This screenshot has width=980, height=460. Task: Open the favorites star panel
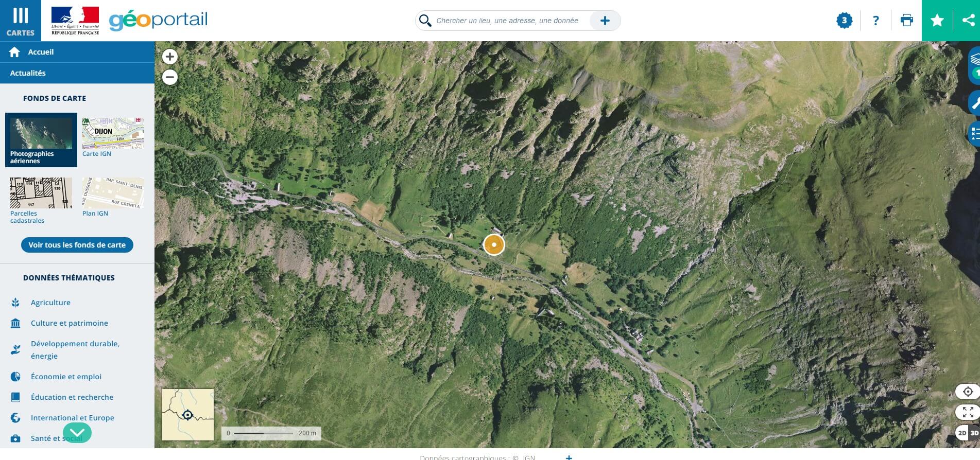pos(937,21)
